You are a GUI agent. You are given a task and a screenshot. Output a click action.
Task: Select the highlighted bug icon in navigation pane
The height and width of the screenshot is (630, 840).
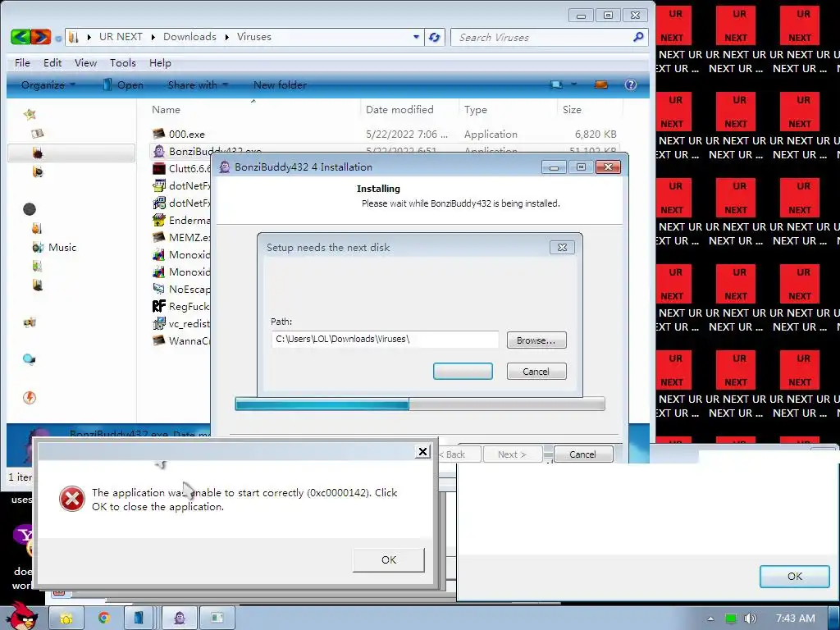click(38, 153)
